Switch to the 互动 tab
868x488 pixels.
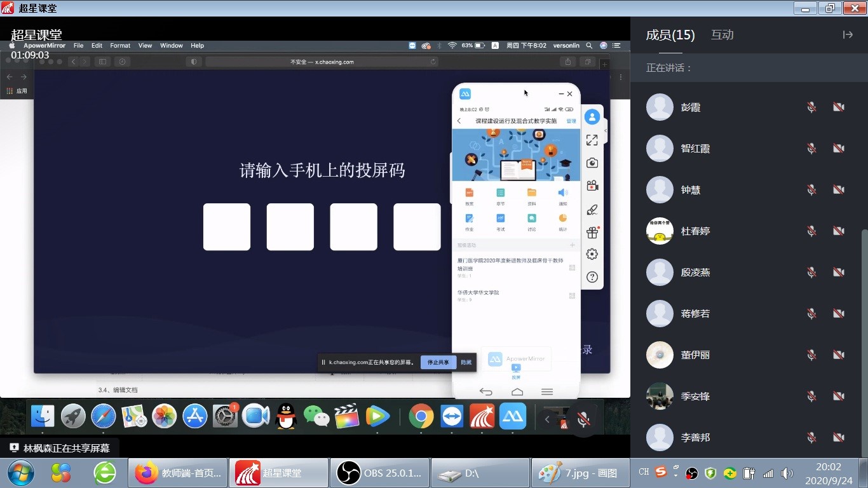pyautogui.click(x=722, y=35)
